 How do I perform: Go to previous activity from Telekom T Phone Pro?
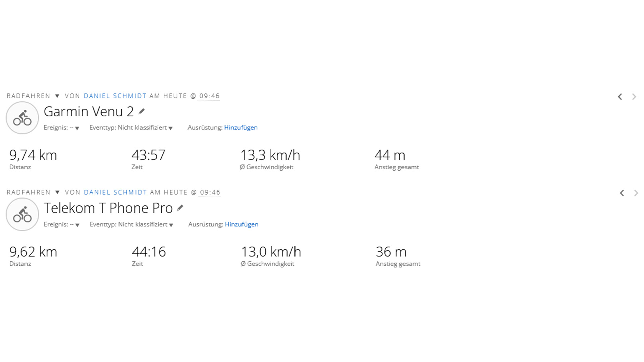coord(622,193)
